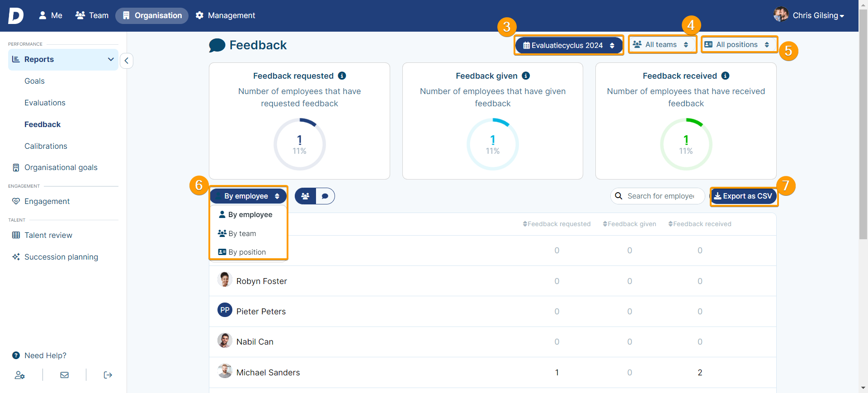Image resolution: width=868 pixels, height=393 pixels.
Task: Show info for Feedback requested
Action: point(342,76)
